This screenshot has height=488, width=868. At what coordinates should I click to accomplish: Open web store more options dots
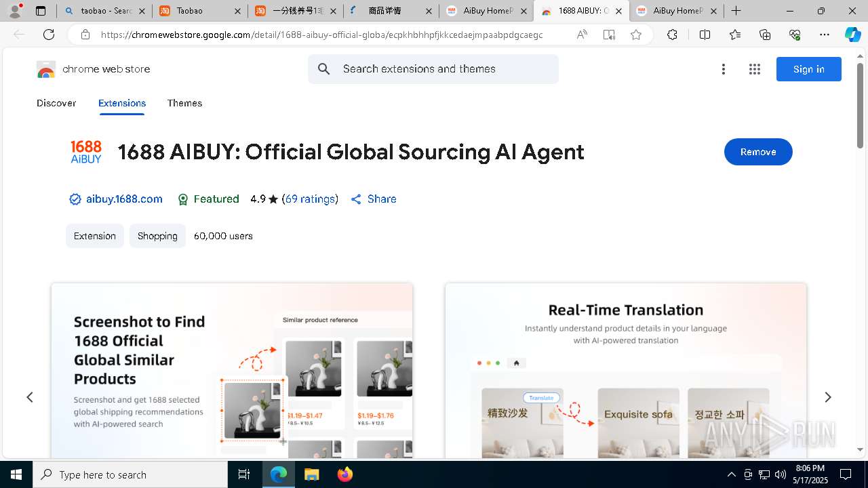pos(724,69)
